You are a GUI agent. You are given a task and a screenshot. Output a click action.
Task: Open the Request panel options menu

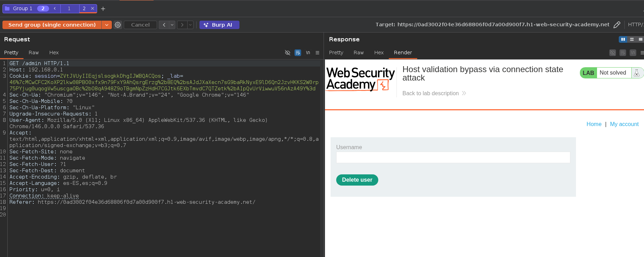(x=317, y=53)
